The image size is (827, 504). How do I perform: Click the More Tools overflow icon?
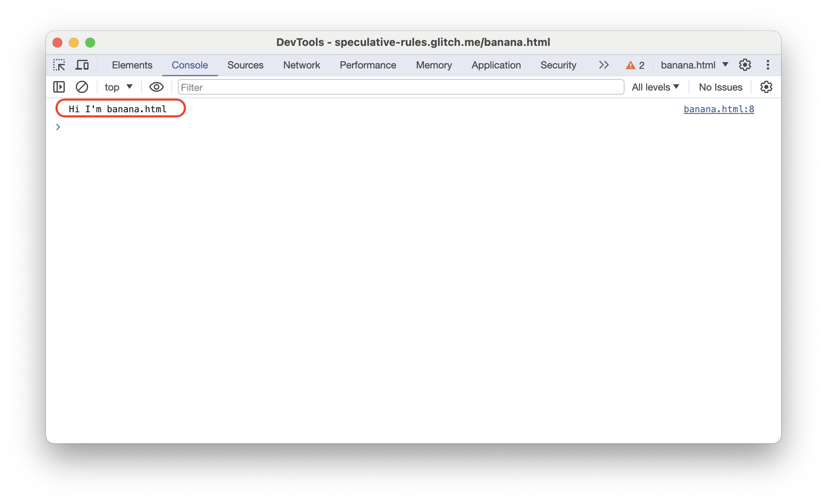(603, 65)
